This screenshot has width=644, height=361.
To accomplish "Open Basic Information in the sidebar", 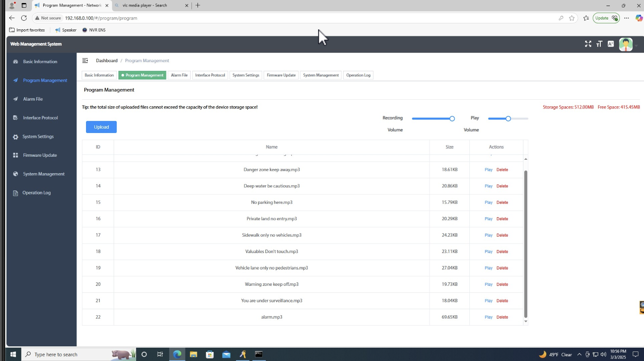I will click(40, 62).
